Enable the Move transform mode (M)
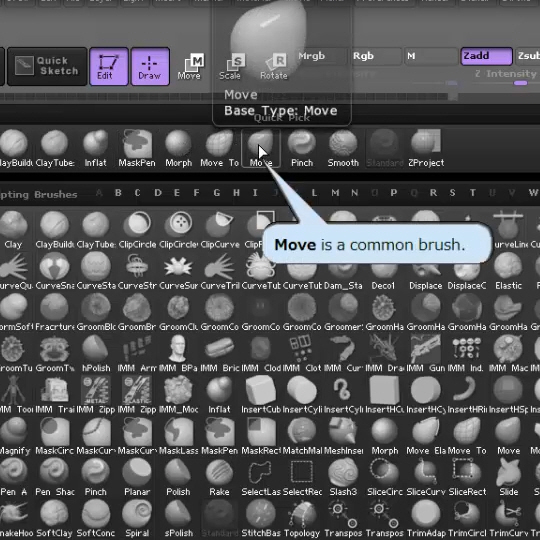The image size is (540, 540). click(x=190, y=66)
